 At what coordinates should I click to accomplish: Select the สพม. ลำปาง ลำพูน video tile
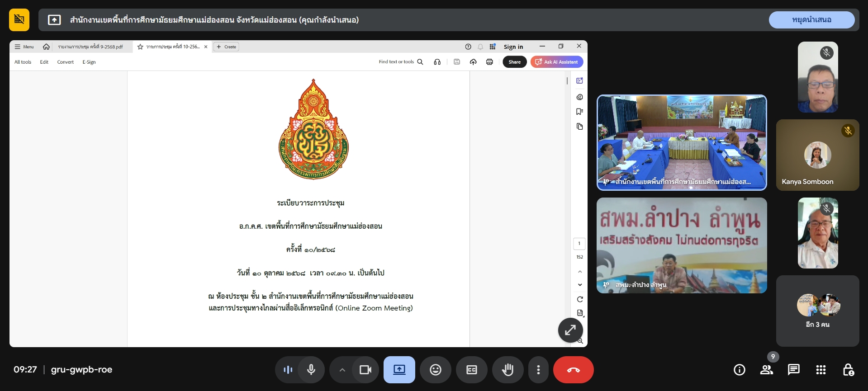coord(681,245)
